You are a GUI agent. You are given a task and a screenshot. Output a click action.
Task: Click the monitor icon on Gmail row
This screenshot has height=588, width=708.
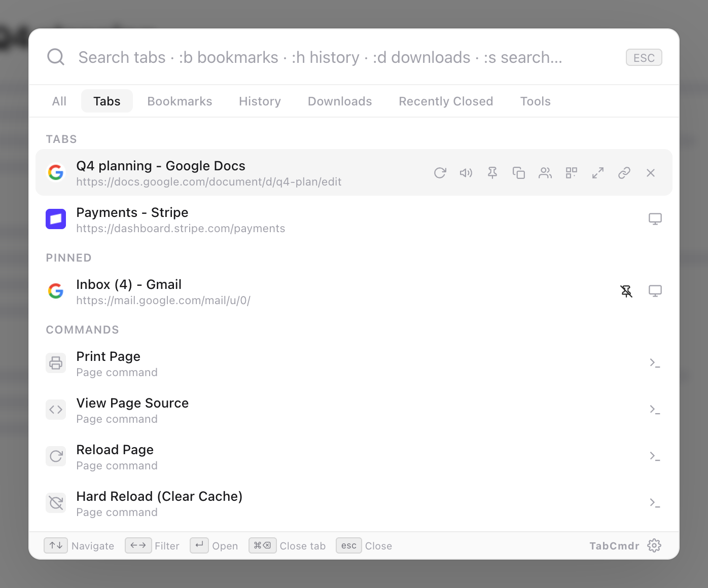coord(655,291)
